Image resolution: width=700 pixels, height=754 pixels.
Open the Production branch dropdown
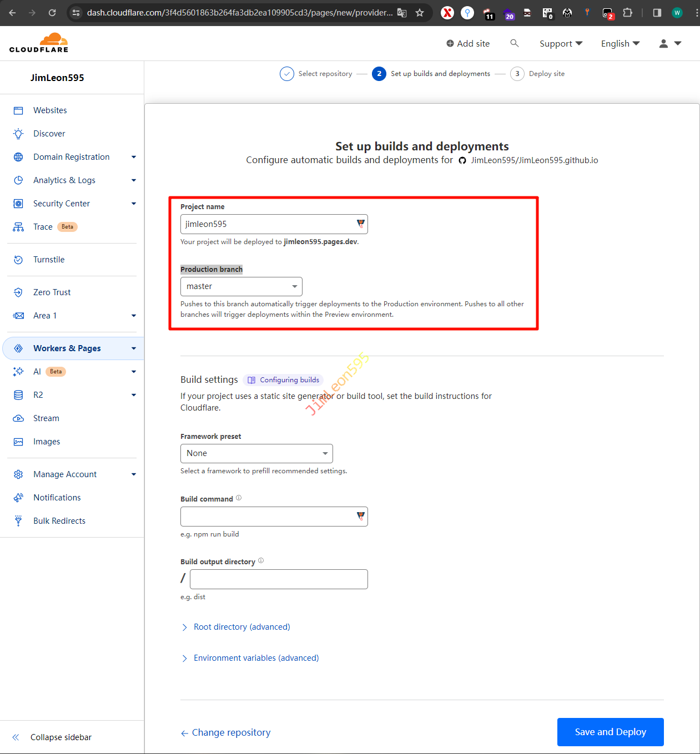coord(241,286)
